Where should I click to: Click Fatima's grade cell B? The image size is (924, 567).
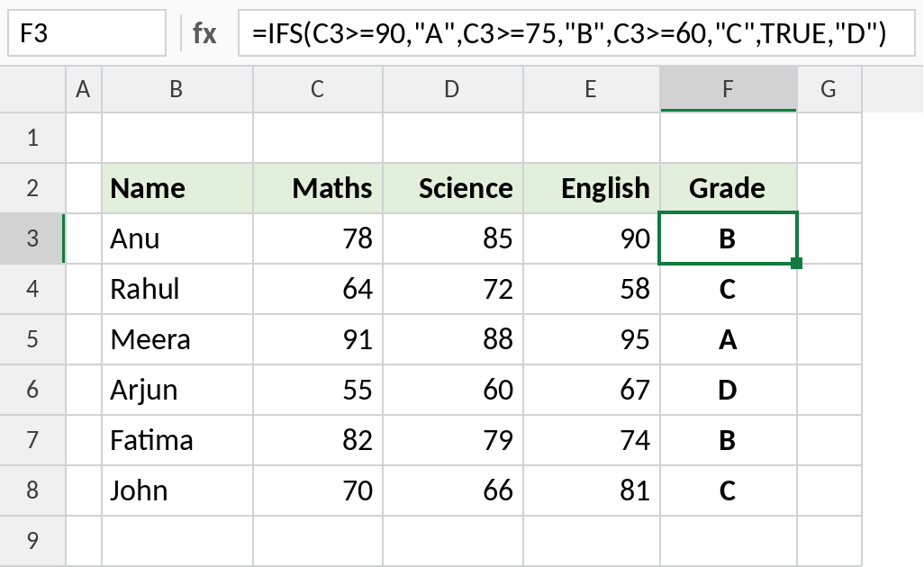click(x=729, y=440)
